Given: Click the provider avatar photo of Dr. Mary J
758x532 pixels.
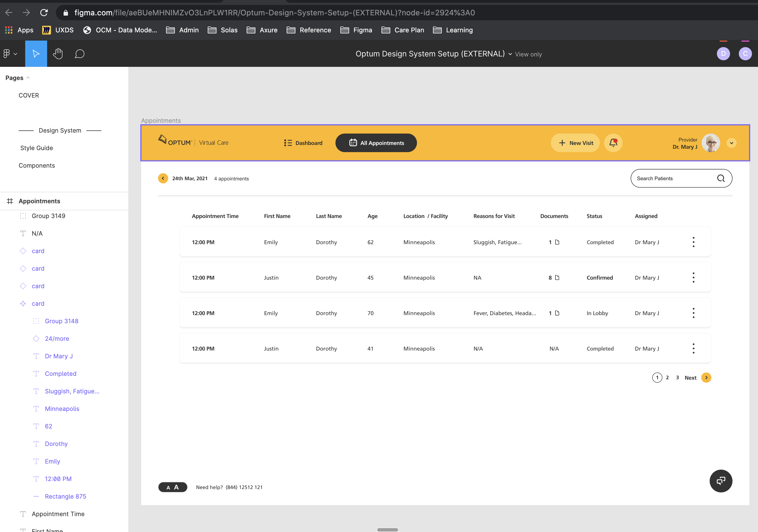Looking at the screenshot, I should (x=711, y=142).
